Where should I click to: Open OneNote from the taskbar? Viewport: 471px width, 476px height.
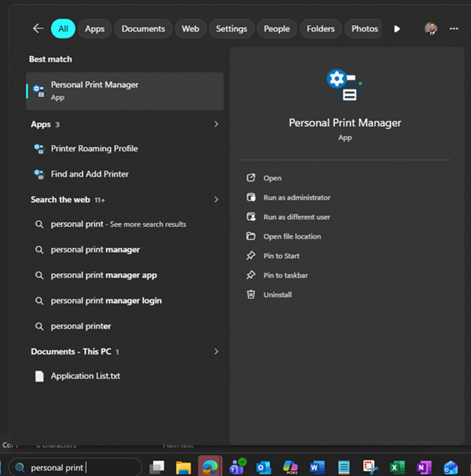point(424,468)
